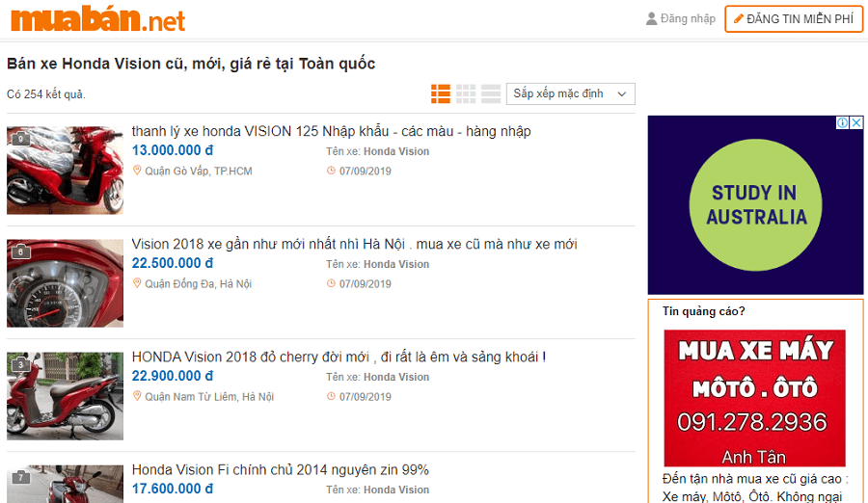Open listing Honda Vision Fi chính chủ 2014
This screenshot has height=503, width=868.
pos(280,470)
